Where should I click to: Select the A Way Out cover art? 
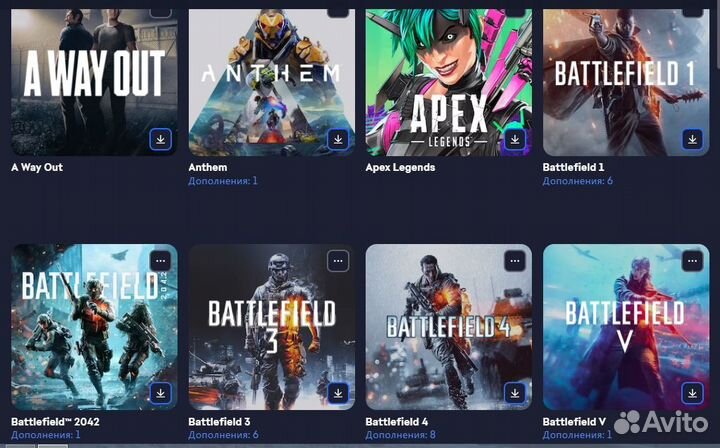95,82
